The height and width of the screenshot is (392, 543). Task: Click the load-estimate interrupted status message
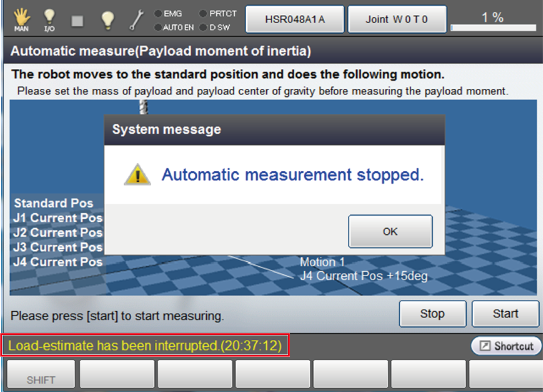pyautogui.click(x=145, y=346)
